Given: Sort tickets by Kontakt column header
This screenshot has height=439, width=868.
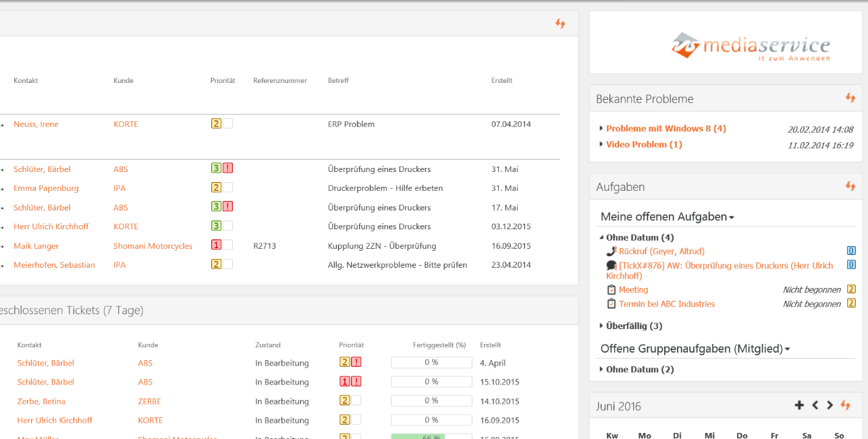Looking at the screenshot, I should (26, 80).
